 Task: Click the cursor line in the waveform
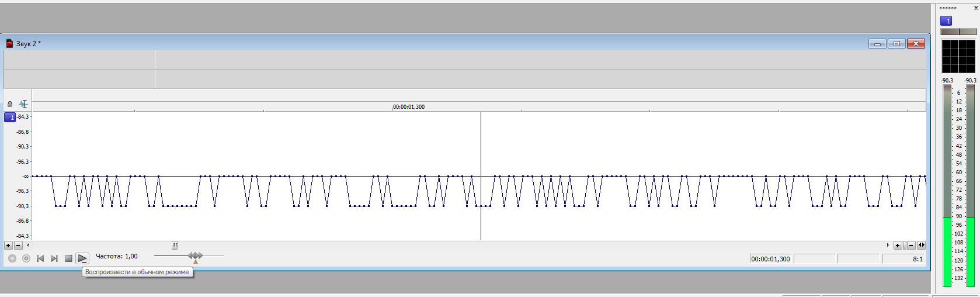(481, 175)
